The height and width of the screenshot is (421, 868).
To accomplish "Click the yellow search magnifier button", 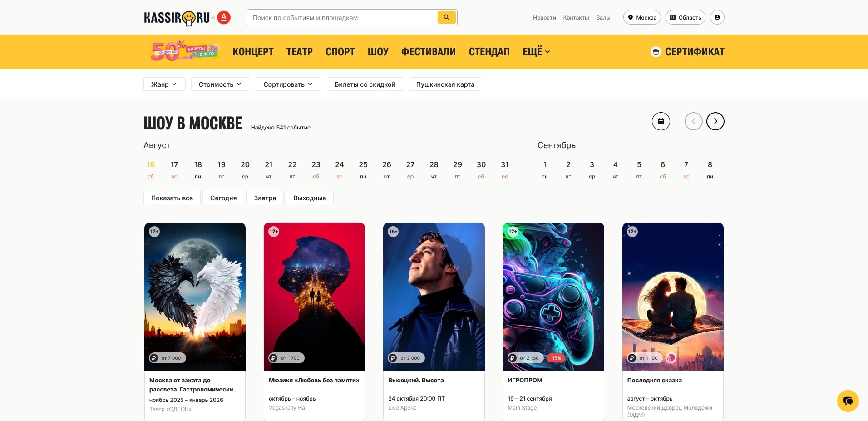I will (446, 17).
